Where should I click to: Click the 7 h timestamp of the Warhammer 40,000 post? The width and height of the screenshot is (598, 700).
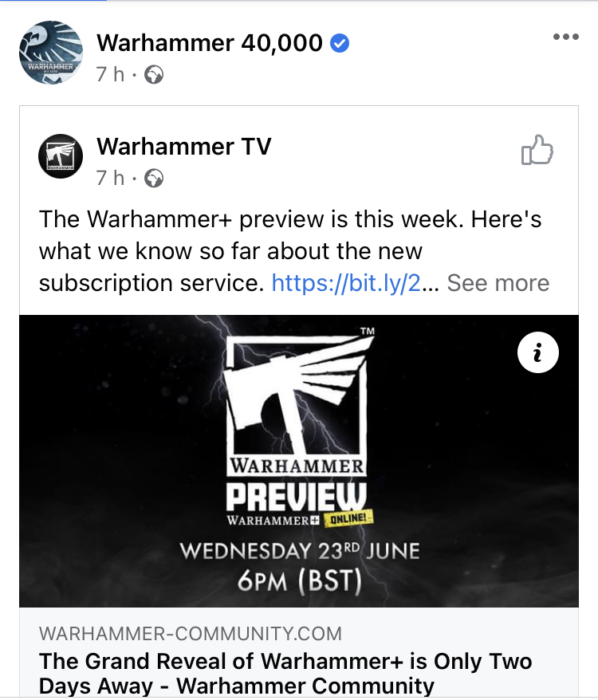pyautogui.click(x=110, y=74)
